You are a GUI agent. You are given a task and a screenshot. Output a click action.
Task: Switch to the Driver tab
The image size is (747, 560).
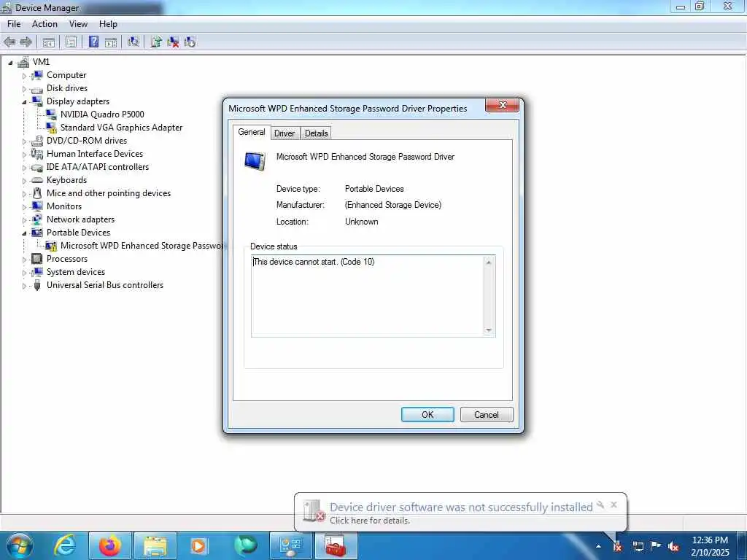pos(285,133)
